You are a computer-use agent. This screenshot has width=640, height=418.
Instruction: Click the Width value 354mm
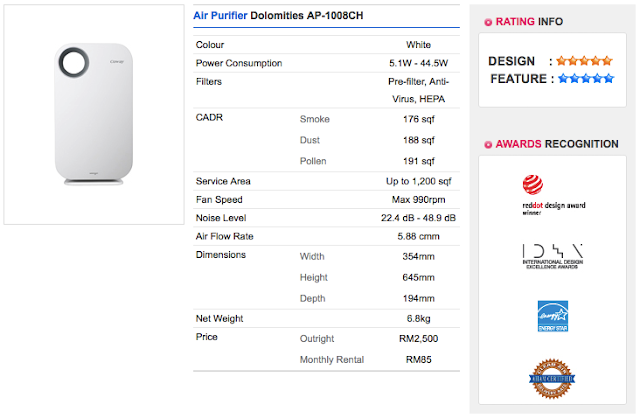tap(418, 256)
